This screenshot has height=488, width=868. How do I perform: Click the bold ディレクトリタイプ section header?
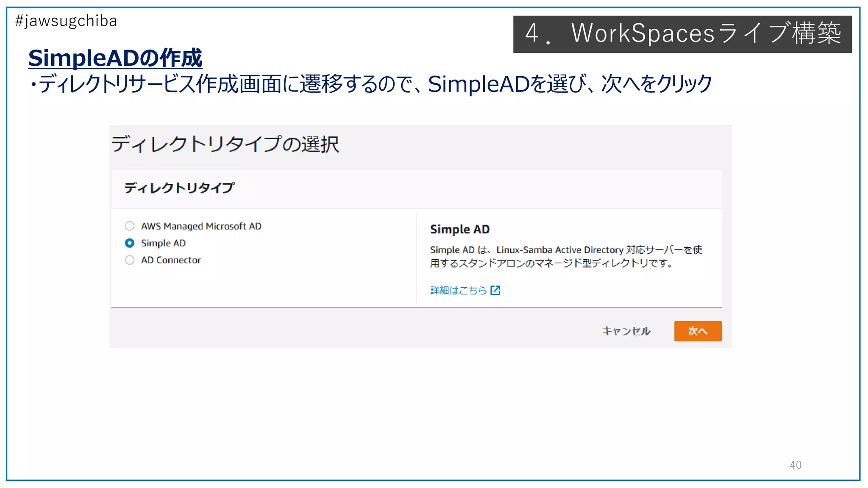pos(179,188)
